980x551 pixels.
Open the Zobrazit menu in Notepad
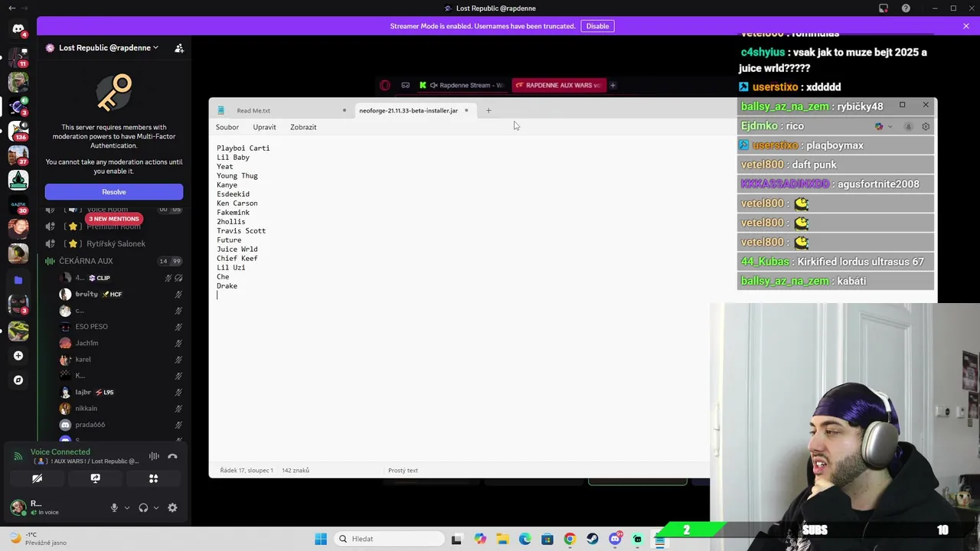[303, 127]
